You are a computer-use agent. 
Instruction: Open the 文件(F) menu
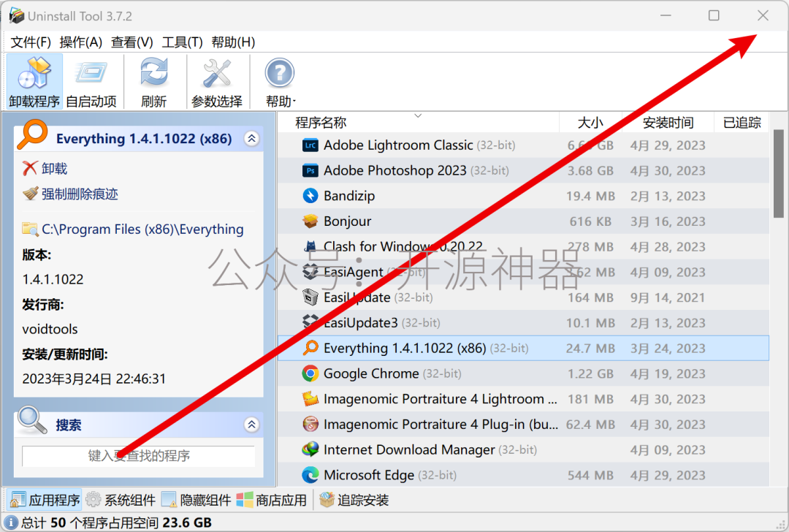(x=31, y=42)
